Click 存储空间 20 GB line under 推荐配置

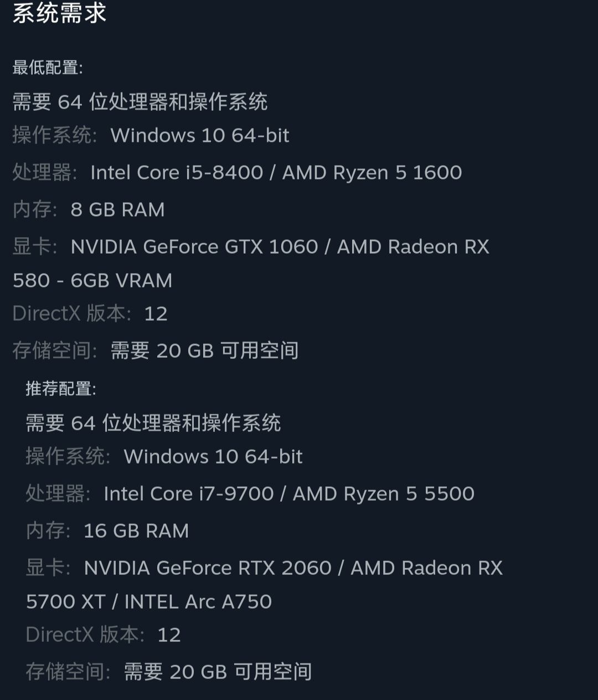pyautogui.click(x=169, y=672)
